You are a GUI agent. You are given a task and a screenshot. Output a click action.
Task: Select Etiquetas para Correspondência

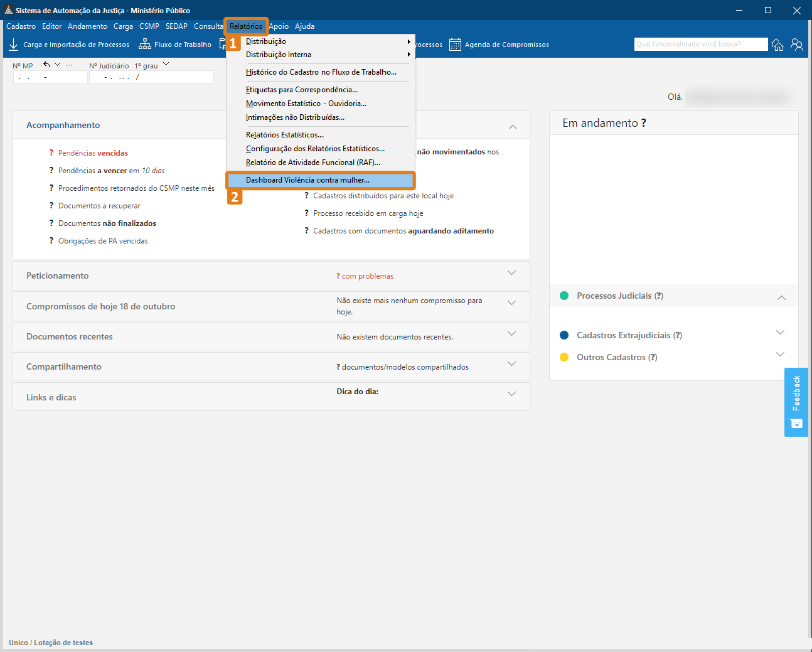[x=320, y=90]
